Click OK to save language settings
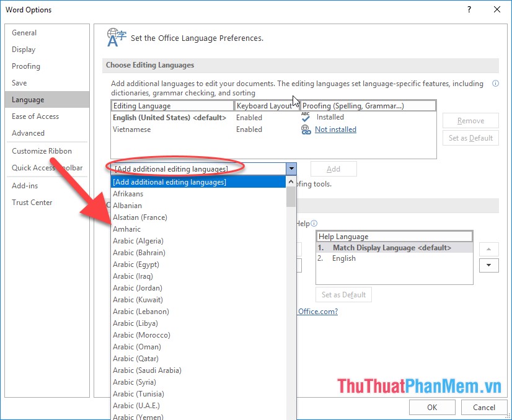Viewport: 512px width, 420px height. [x=432, y=407]
